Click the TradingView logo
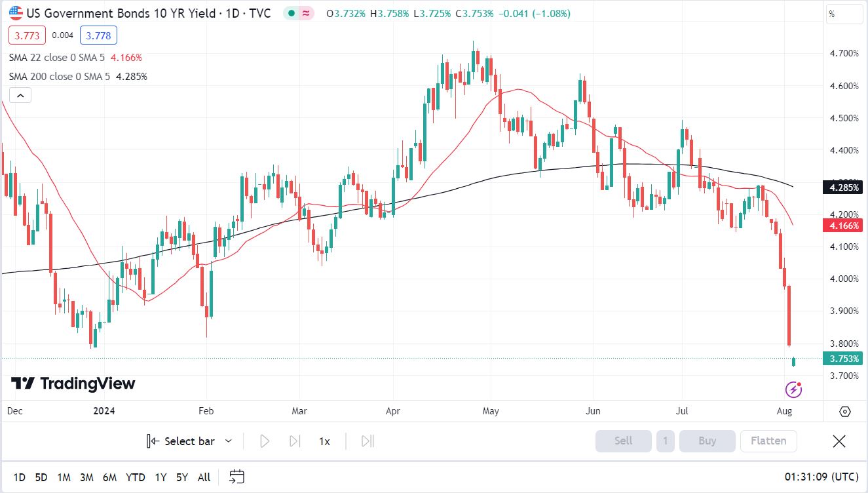The height and width of the screenshot is (493, 868). pos(73,384)
